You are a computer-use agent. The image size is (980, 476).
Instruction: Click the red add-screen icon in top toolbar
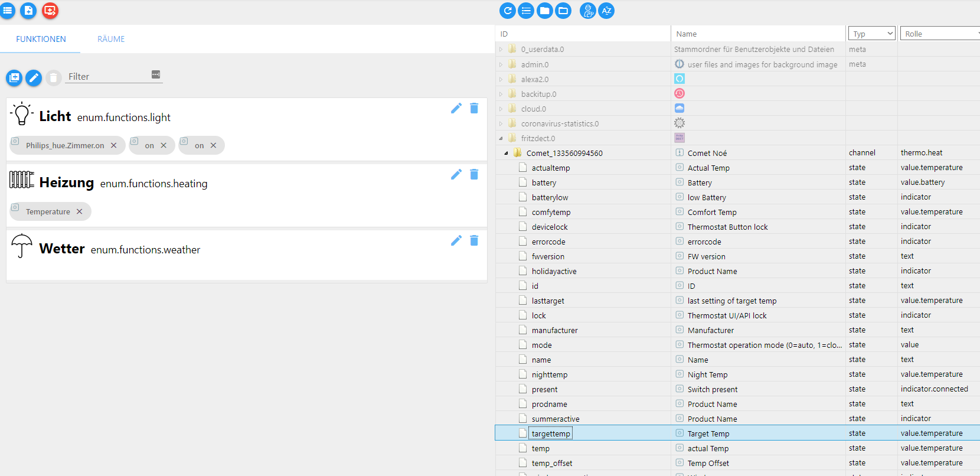pyautogui.click(x=50, y=10)
